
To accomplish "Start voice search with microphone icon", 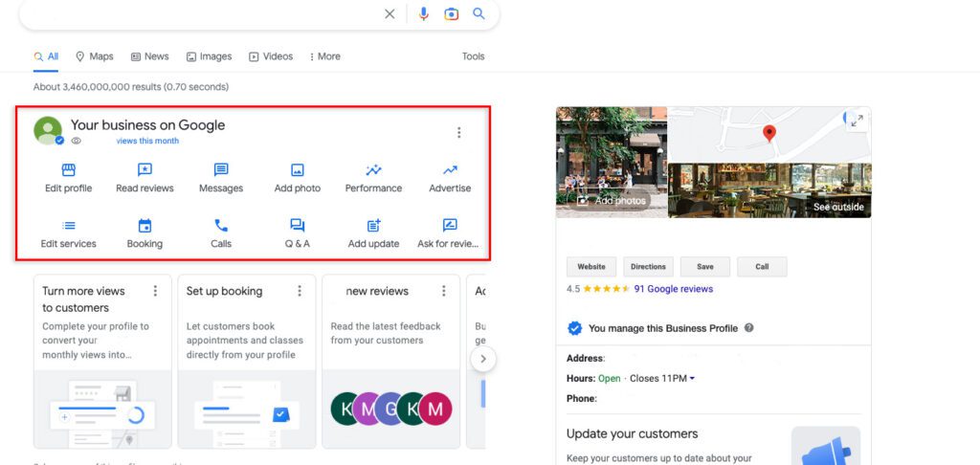I will point(424,14).
